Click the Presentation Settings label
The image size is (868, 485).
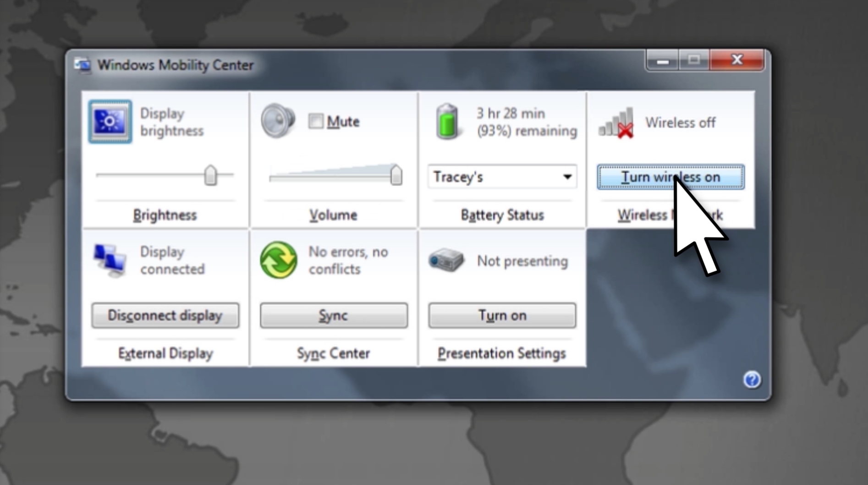point(502,353)
